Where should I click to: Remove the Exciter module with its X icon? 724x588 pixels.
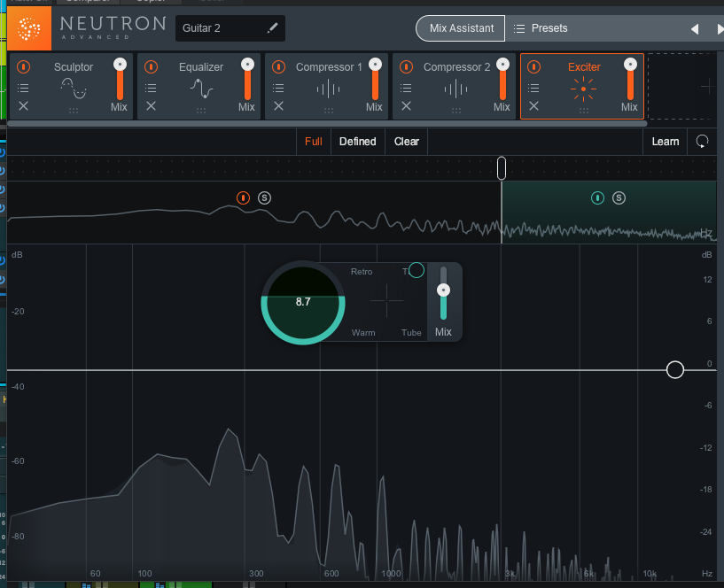(x=533, y=106)
